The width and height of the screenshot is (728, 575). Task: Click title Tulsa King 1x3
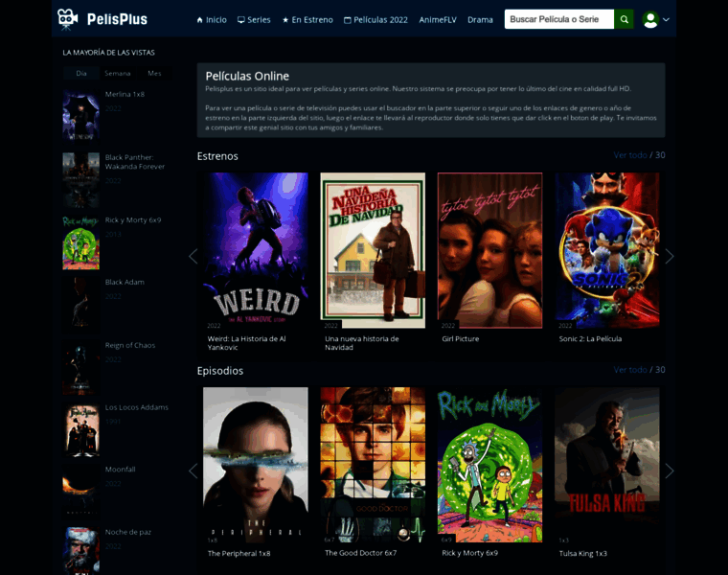coord(582,554)
